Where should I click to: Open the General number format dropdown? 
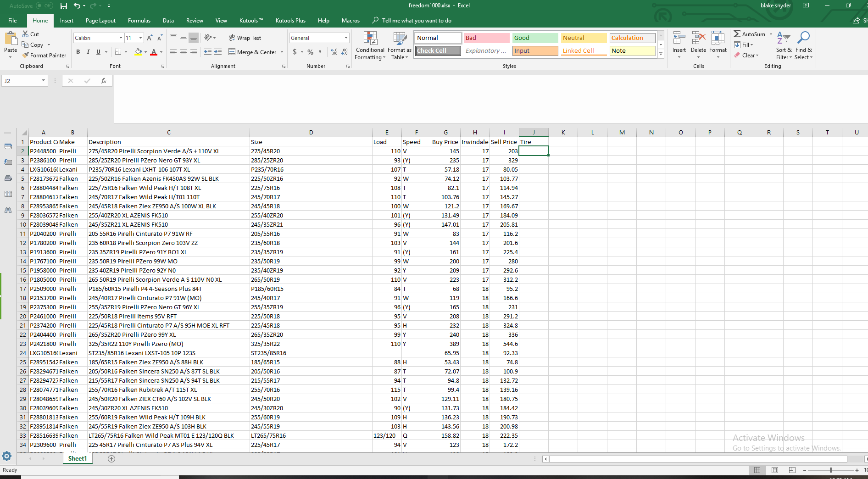pyautogui.click(x=346, y=38)
